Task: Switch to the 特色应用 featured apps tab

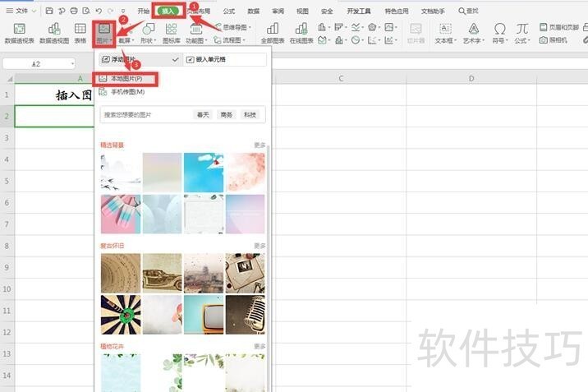Action: coord(397,12)
